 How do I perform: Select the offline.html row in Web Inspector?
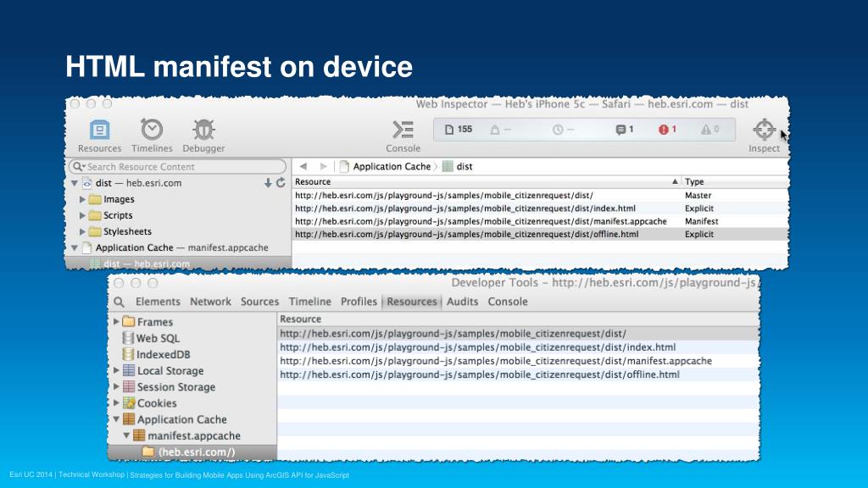[540, 234]
